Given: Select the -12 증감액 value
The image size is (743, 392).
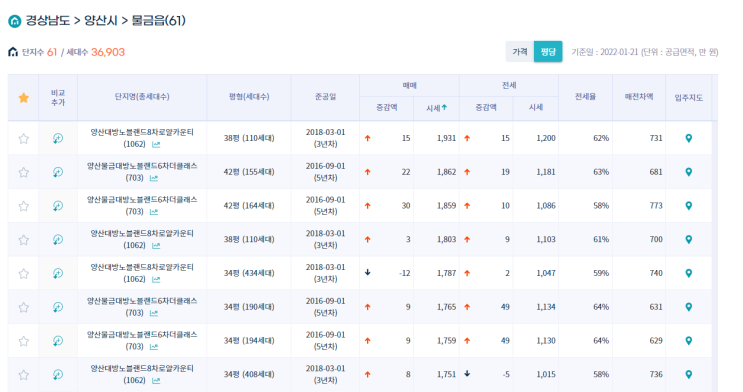Looking at the screenshot, I should point(405,273).
